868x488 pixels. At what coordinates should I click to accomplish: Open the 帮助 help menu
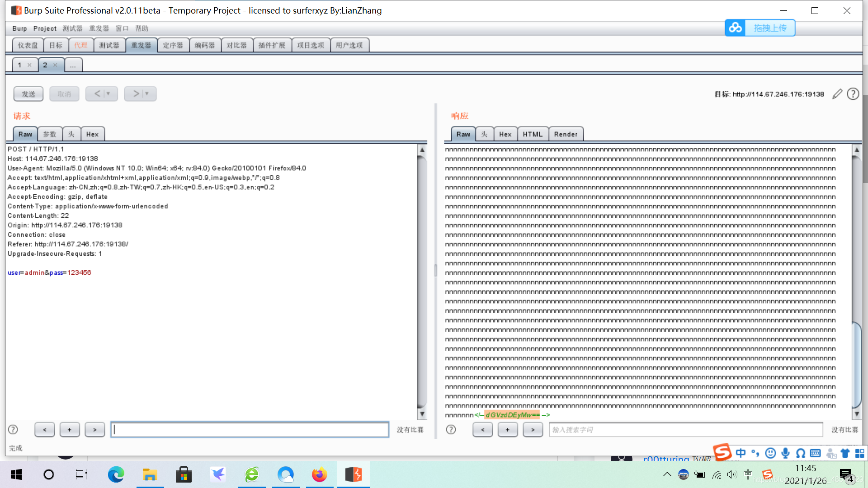pos(142,28)
